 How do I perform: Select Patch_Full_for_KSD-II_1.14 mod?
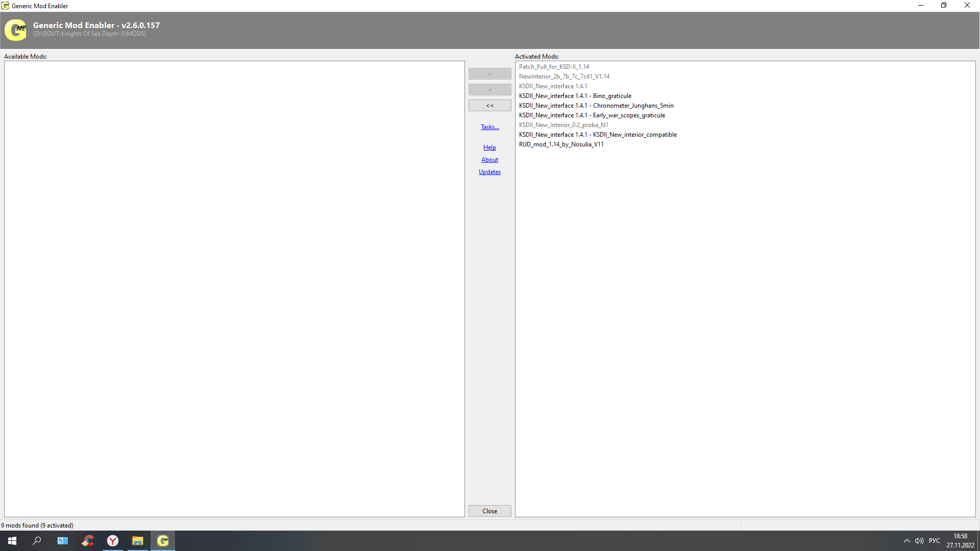point(554,67)
